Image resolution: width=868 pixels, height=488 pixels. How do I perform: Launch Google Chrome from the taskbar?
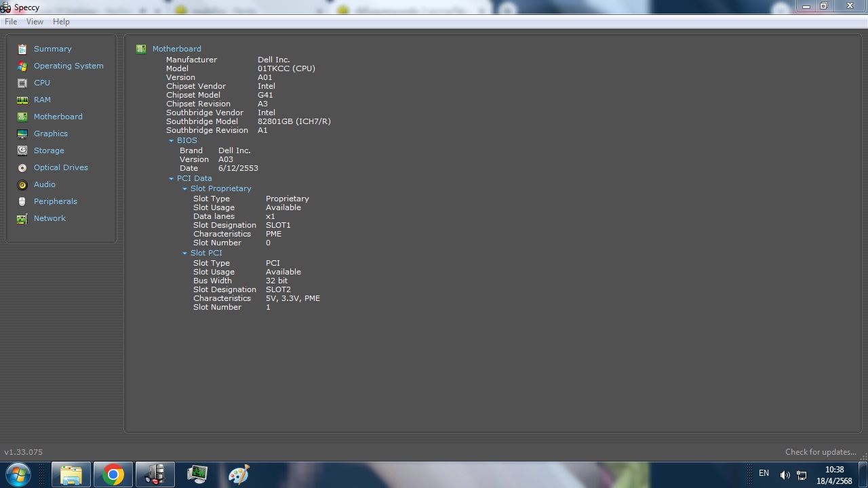(x=113, y=474)
